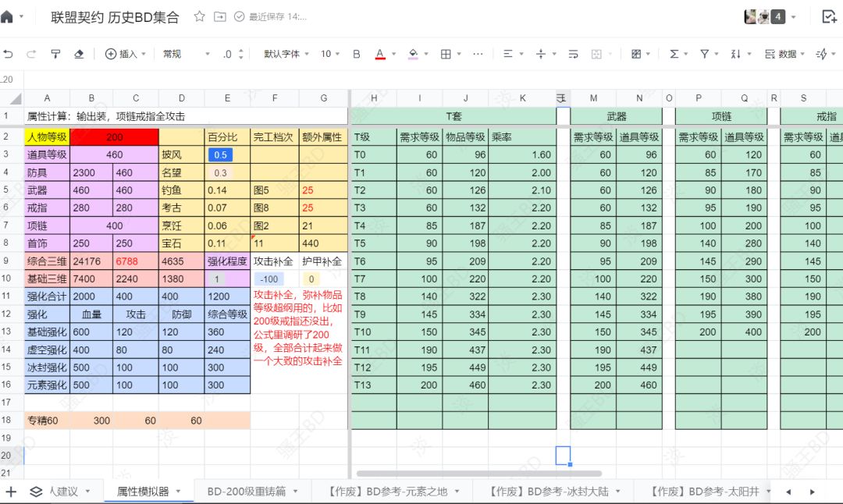Expand the fill color arrow
843x504 pixels.
(426, 54)
